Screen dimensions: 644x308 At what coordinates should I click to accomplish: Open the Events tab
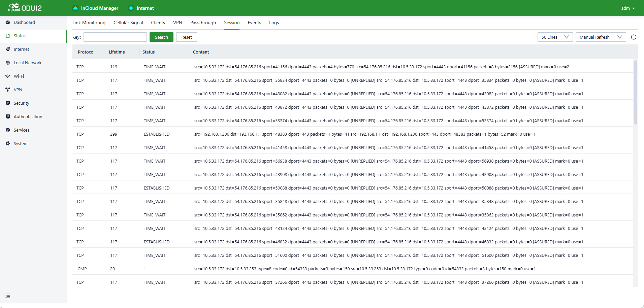pyautogui.click(x=254, y=23)
